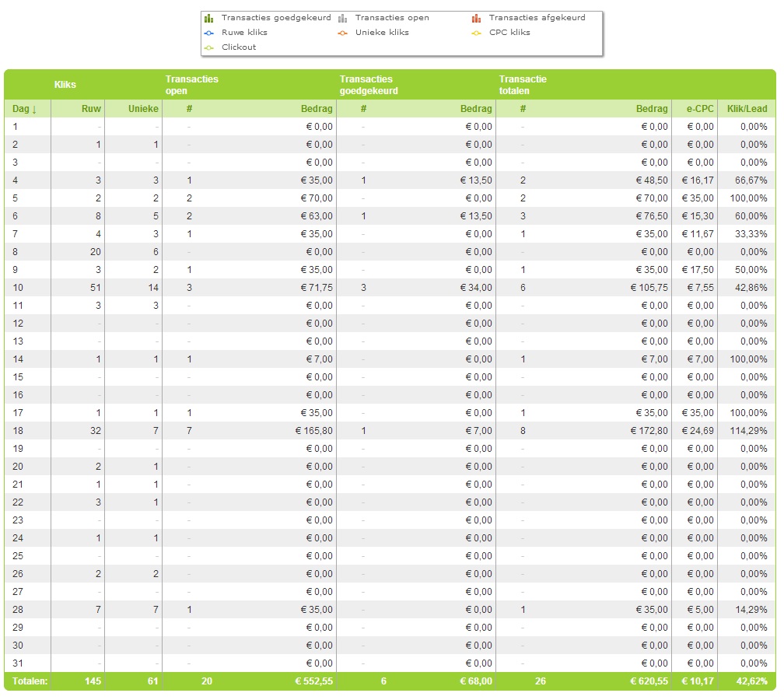This screenshot has height=700, width=784.
Task: Click the € 48,50 total amount
Action: pos(652,180)
